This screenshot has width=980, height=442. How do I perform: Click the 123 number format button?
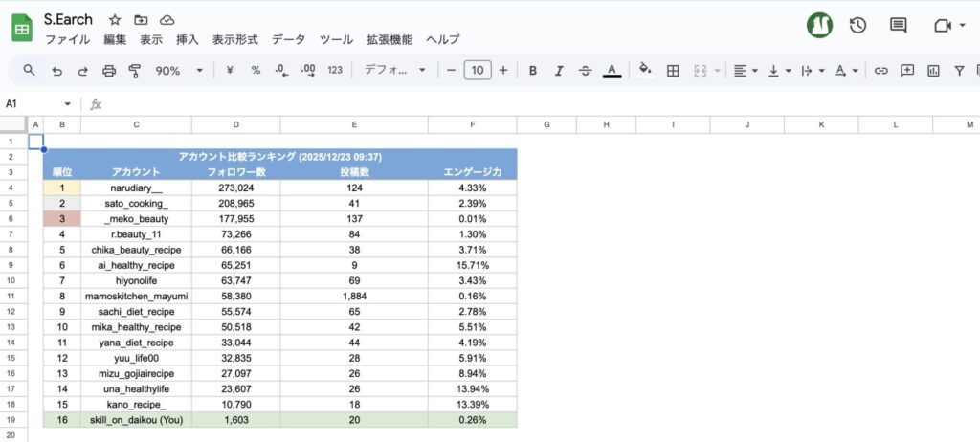point(335,71)
